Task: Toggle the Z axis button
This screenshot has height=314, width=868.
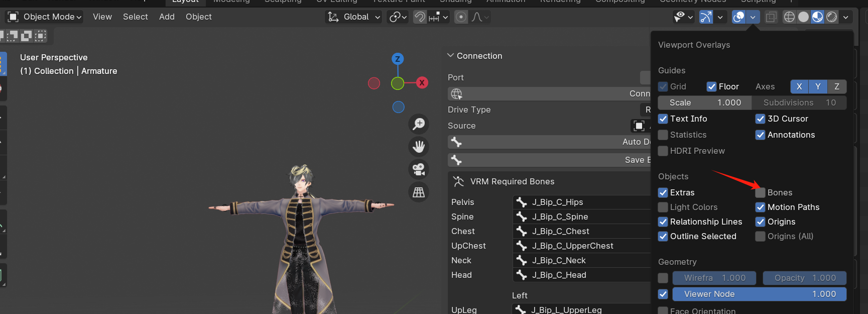Action: click(837, 86)
